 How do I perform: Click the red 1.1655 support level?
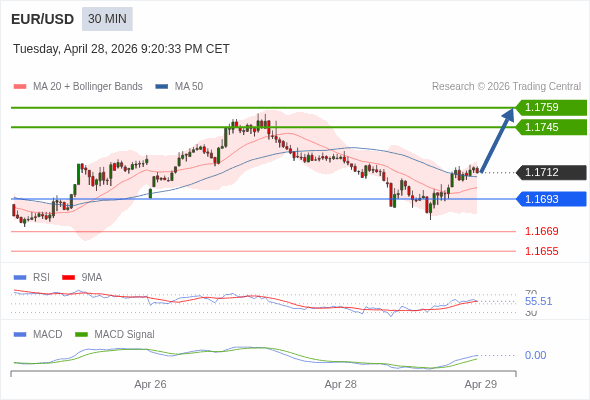point(541,251)
